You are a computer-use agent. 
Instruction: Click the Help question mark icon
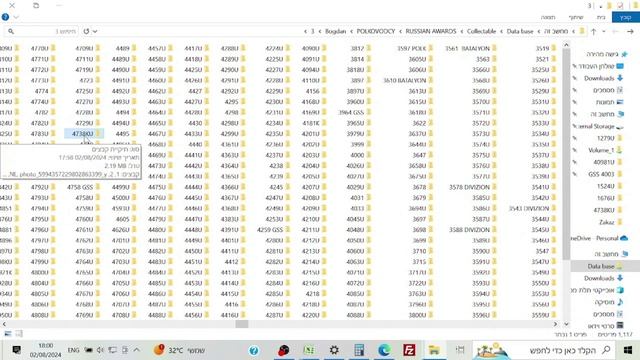(x=5, y=17)
